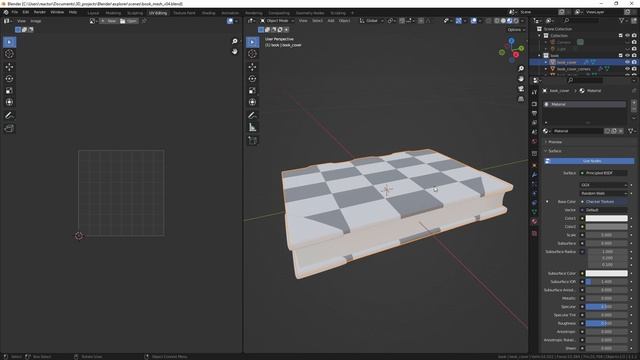Select the Move tool in 3D viewport
640x360 pixels.
coord(252,67)
